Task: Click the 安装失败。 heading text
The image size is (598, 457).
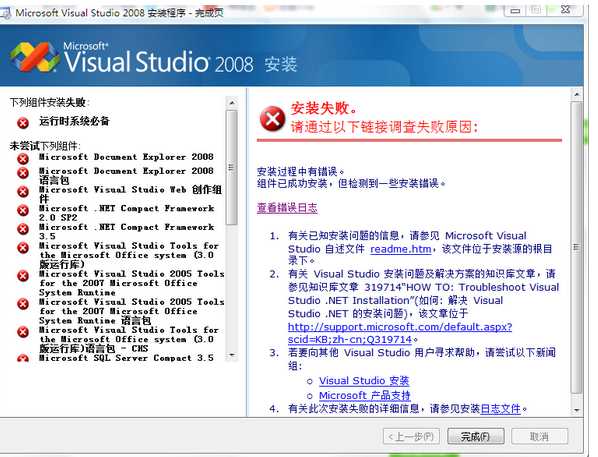Action: click(x=324, y=108)
